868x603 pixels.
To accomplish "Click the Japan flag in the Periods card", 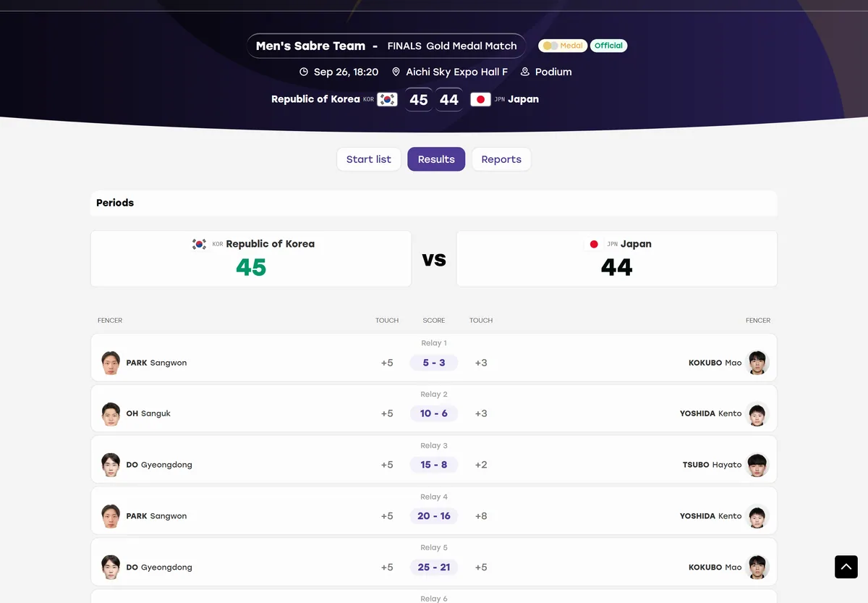I will tap(594, 244).
